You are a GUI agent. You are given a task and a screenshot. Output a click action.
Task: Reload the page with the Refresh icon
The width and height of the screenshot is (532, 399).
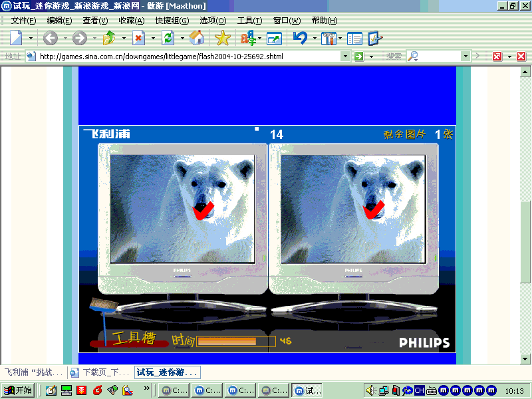pyautogui.click(x=168, y=38)
